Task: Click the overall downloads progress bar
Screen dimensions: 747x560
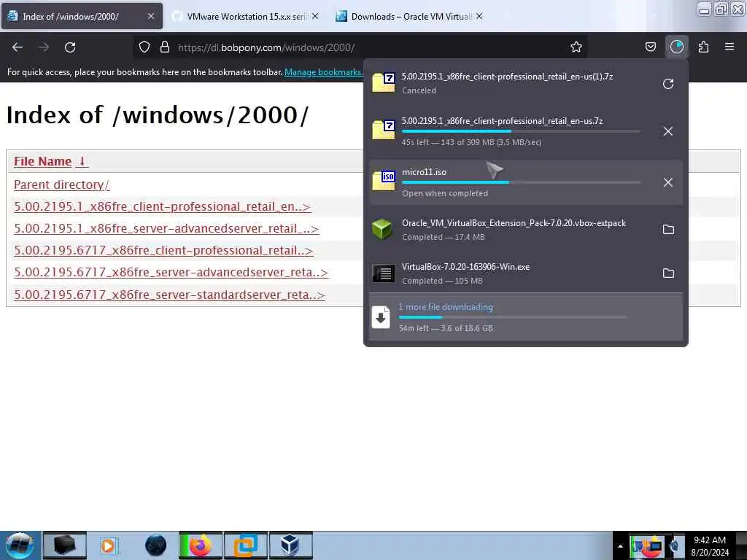Action: click(x=512, y=317)
